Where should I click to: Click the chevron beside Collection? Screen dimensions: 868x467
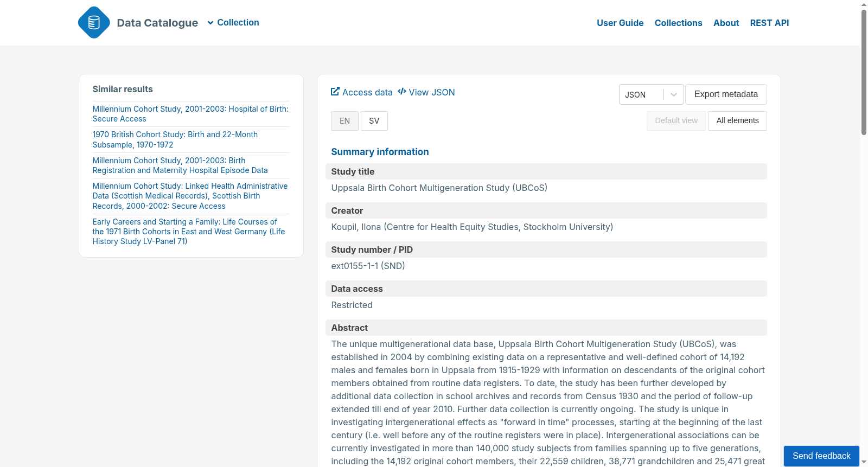pos(210,23)
